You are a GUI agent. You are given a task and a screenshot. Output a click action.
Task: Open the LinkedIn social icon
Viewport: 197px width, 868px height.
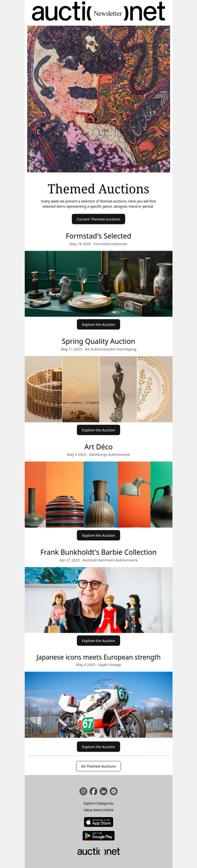[x=103, y=791]
